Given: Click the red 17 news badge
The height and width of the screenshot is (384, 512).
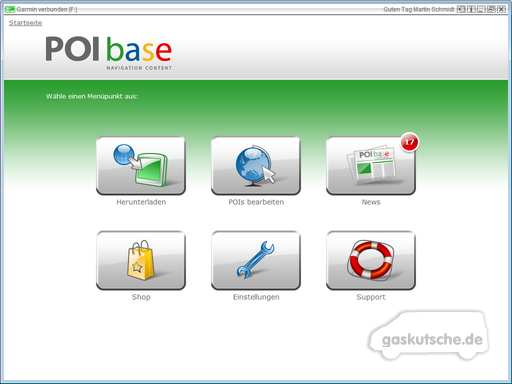Looking at the screenshot, I should 409,142.
